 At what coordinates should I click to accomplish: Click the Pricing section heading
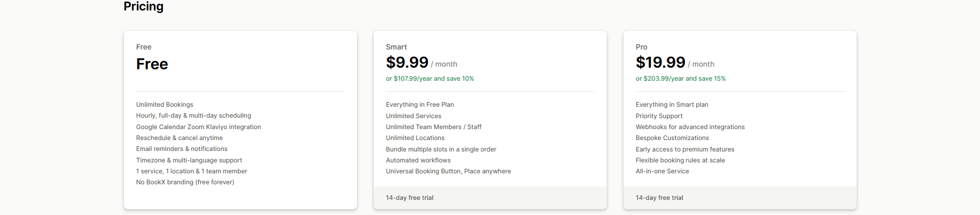143,7
